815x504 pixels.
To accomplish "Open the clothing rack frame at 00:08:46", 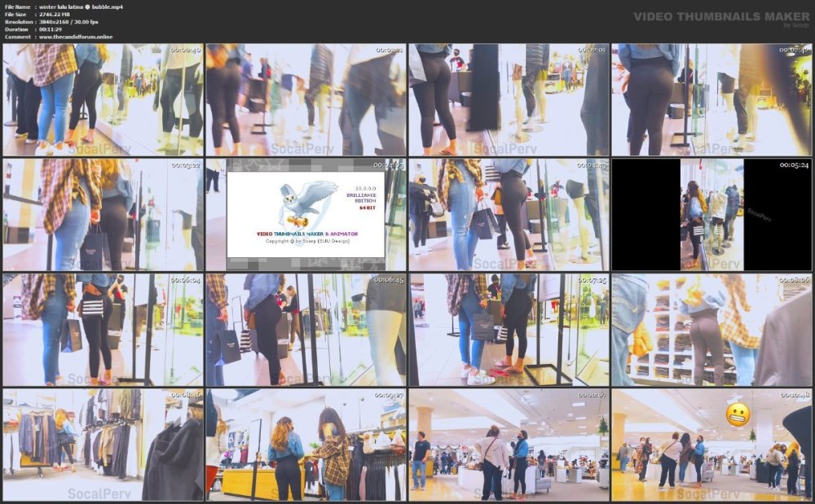I will click(x=103, y=445).
